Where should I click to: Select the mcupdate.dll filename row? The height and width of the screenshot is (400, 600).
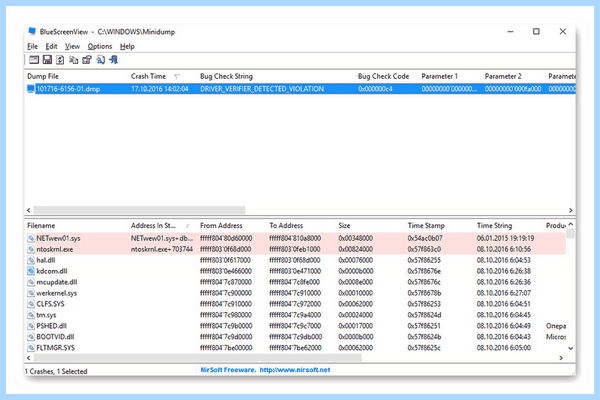[x=295, y=282]
